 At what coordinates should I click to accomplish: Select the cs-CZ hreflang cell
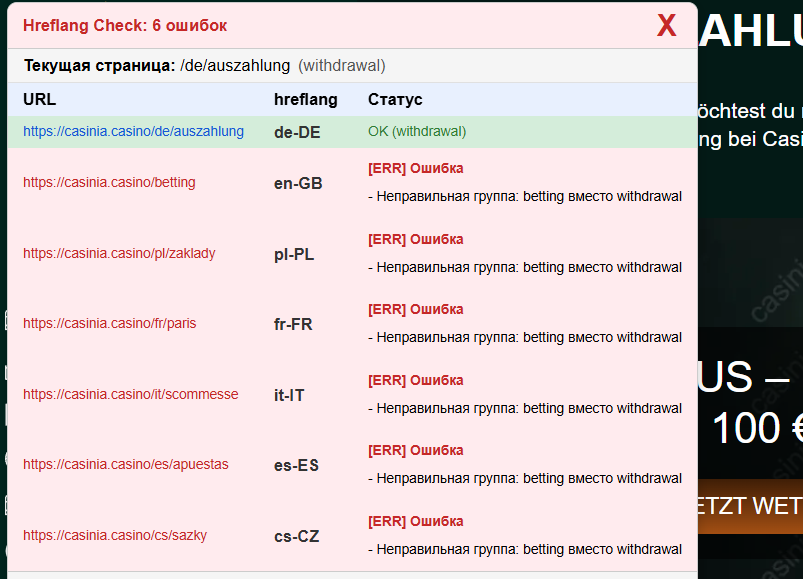point(296,536)
